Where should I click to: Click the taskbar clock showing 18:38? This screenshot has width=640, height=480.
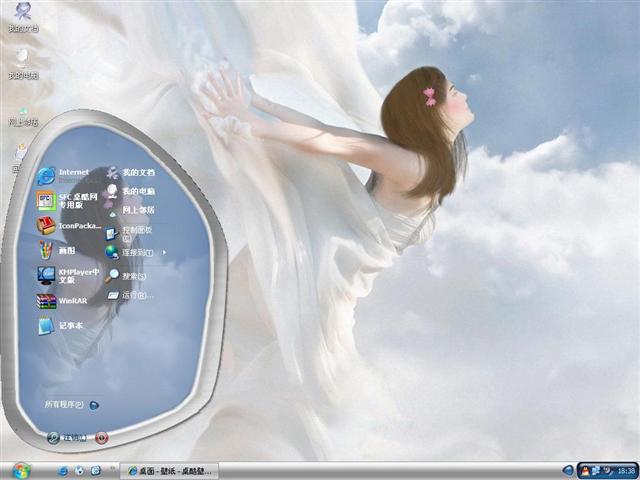point(626,471)
